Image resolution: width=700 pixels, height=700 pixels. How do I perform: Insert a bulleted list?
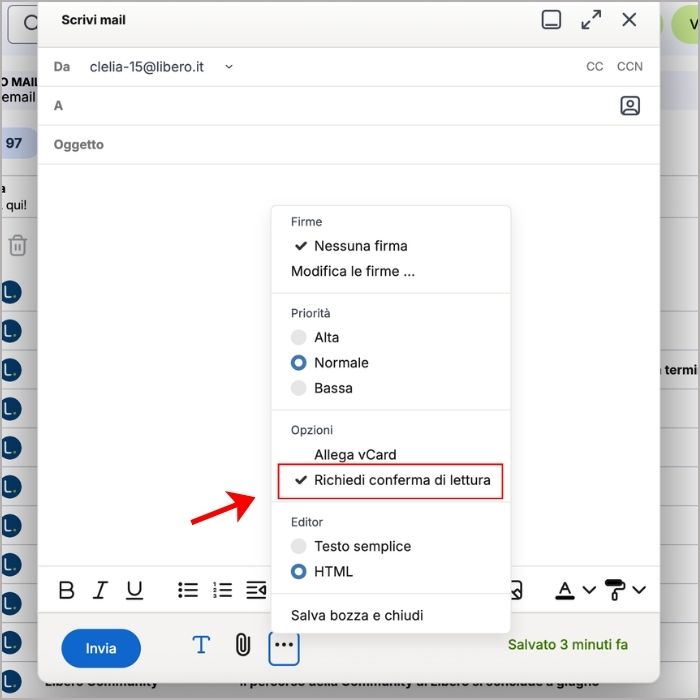click(188, 590)
